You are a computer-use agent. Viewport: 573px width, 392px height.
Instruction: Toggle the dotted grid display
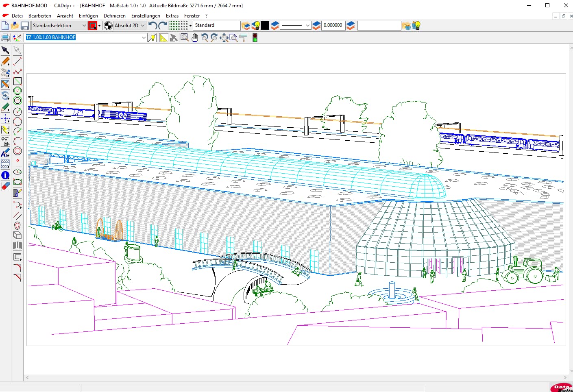point(178,26)
